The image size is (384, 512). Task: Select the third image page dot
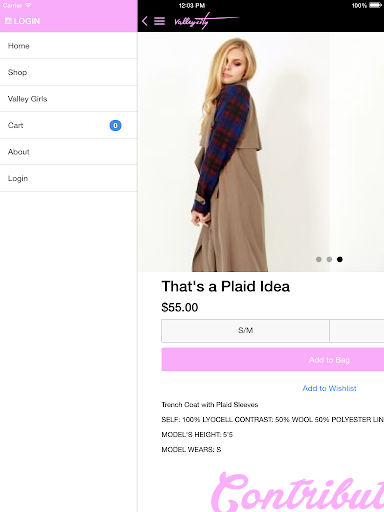click(x=340, y=259)
